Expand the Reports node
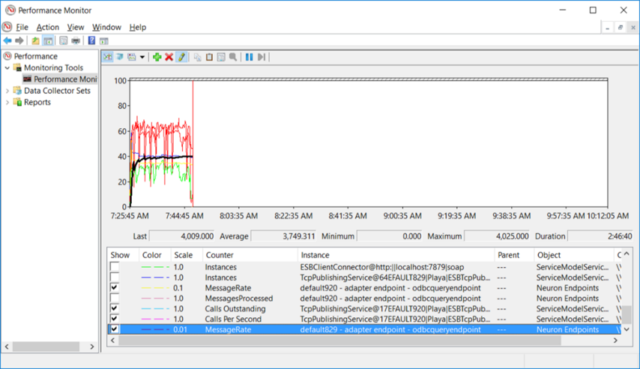The width and height of the screenshot is (640, 369). click(x=7, y=102)
